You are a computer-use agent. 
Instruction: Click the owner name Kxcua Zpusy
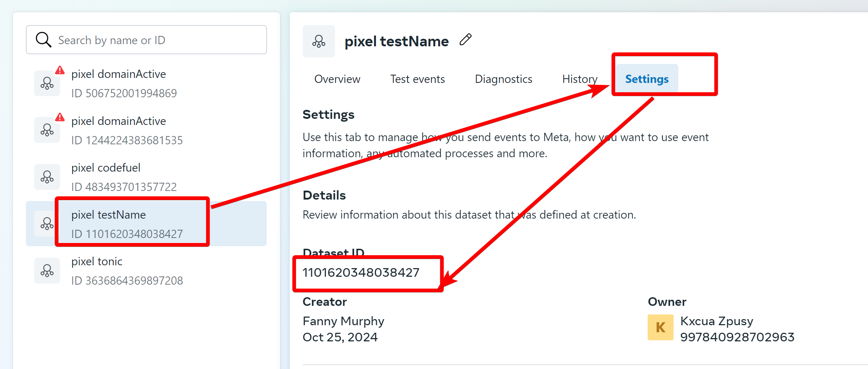[x=717, y=321]
